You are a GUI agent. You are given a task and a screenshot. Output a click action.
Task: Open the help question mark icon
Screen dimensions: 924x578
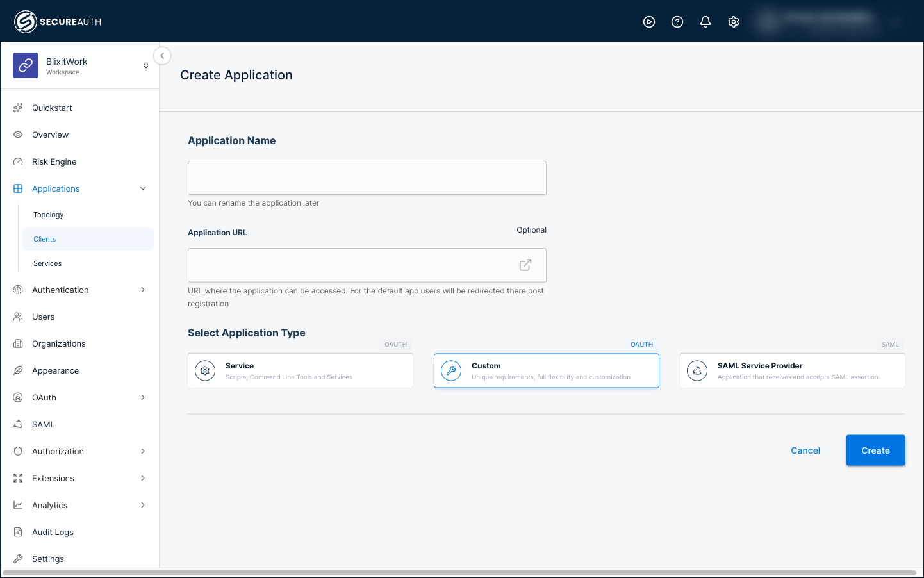677,22
